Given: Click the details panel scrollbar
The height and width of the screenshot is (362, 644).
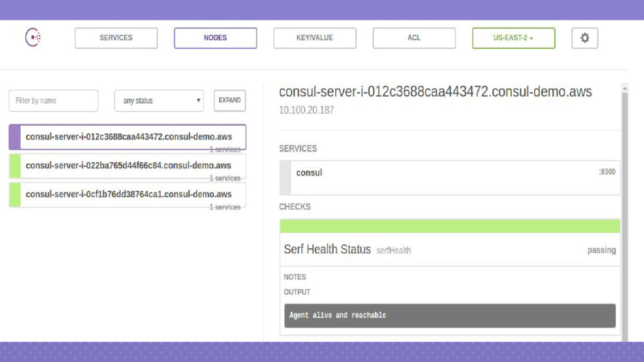Looking at the screenshot, I should 625,216.
